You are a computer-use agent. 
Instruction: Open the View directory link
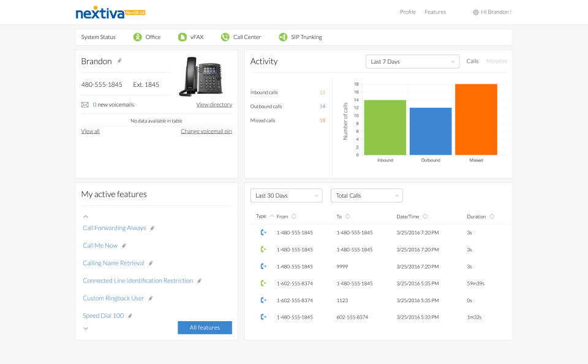[x=214, y=105]
